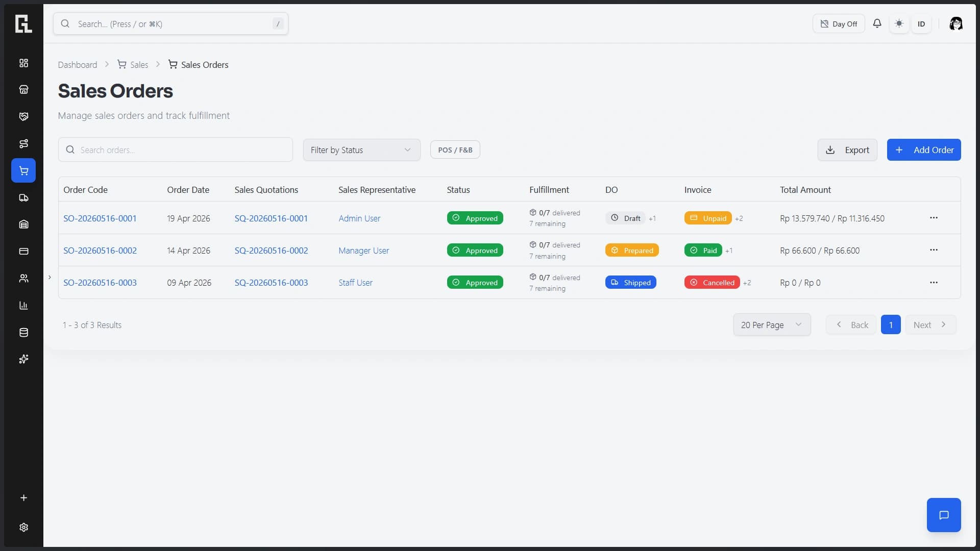The image size is (980, 551).
Task: Open the credit card icon in sidebar
Action: [23, 251]
